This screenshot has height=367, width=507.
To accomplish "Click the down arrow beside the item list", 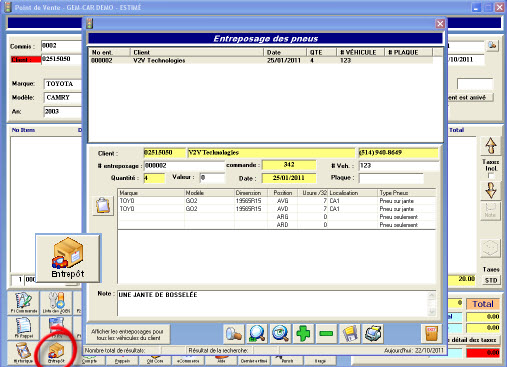I will [x=491, y=191].
